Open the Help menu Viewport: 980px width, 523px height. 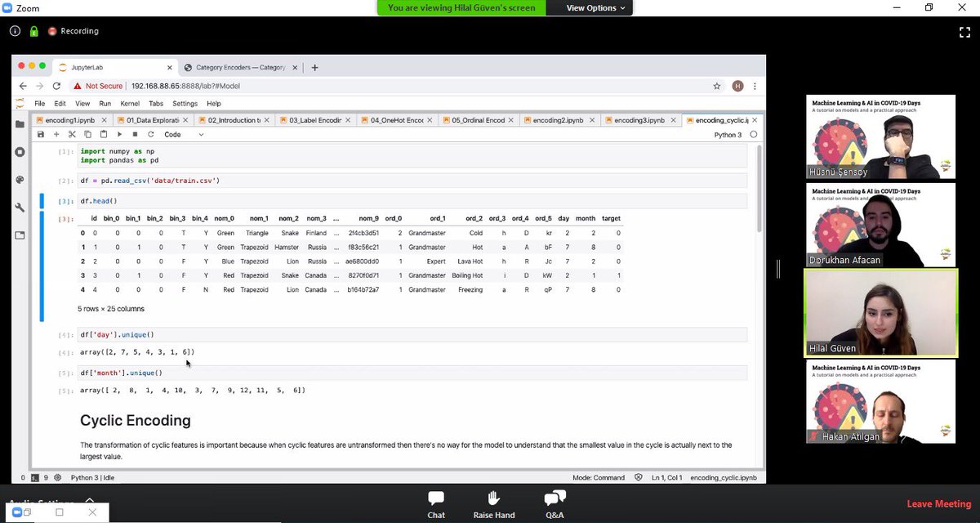(x=214, y=104)
